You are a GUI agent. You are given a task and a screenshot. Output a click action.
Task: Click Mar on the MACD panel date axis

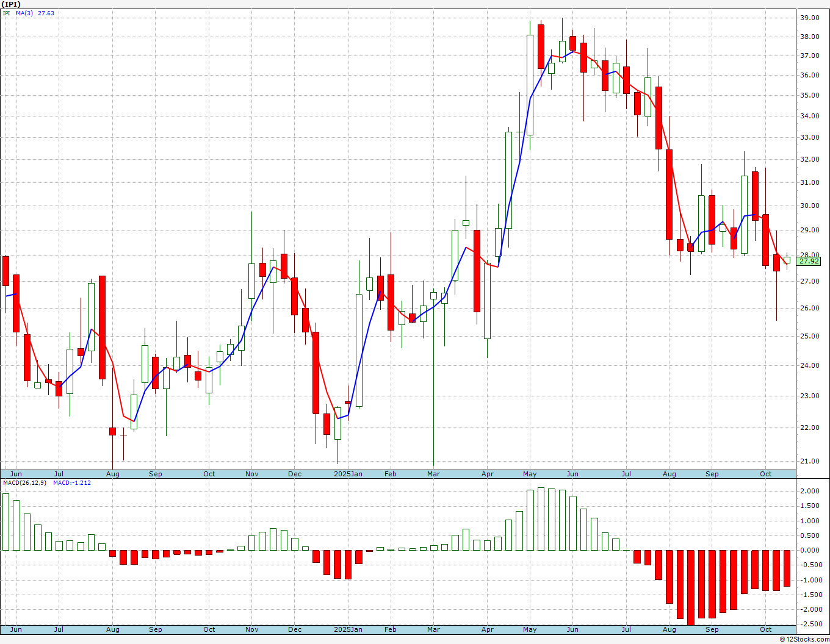pos(433,629)
